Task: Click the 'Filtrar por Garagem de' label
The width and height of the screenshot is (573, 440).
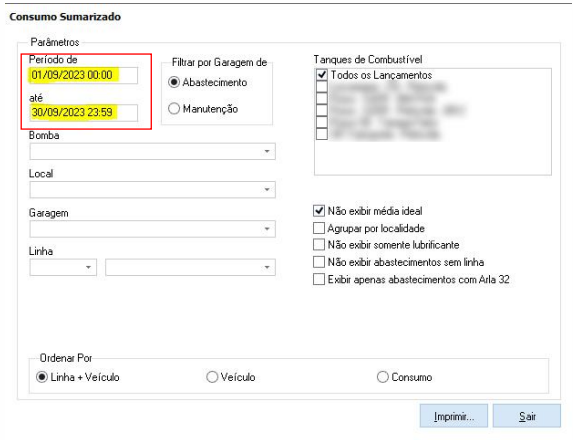Action: [x=219, y=62]
